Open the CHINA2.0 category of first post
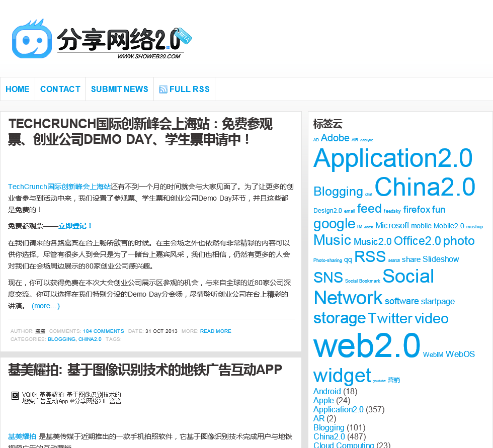493x448 pixels. pos(90,339)
